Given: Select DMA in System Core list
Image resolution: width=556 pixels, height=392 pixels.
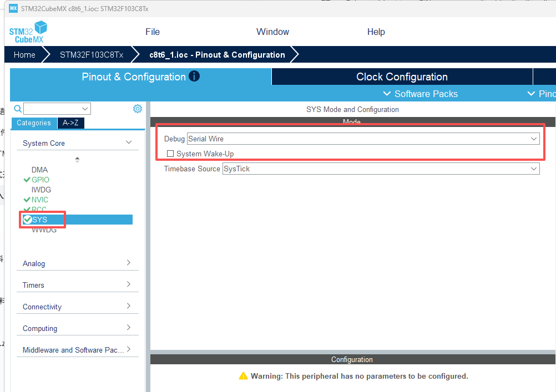Looking at the screenshot, I should pos(39,170).
